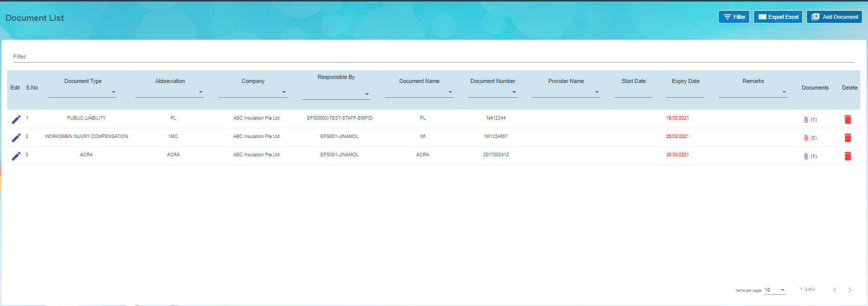Viewport: 868px width, 306px height.
Task: Delete the PUBLIC LIABILITY document
Action: point(848,119)
